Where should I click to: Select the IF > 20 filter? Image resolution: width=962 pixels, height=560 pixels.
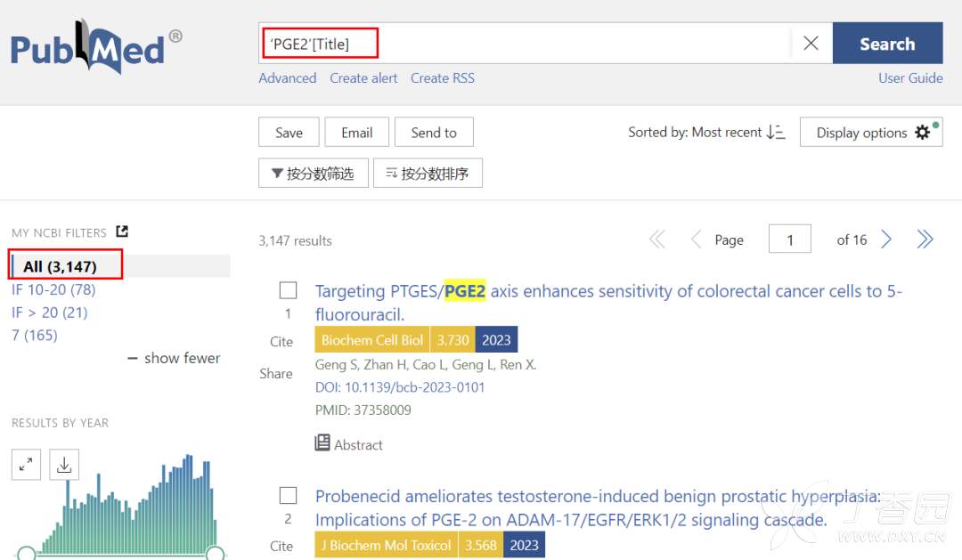[x=49, y=312]
